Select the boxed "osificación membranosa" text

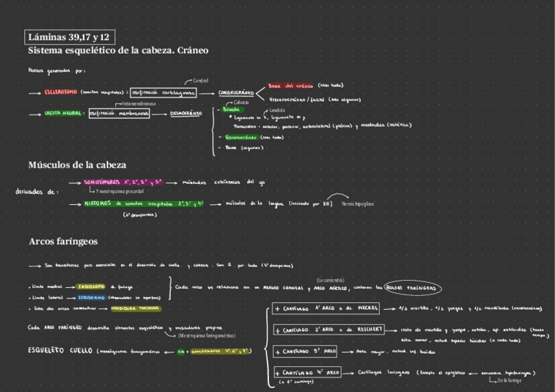pyautogui.click(x=119, y=113)
